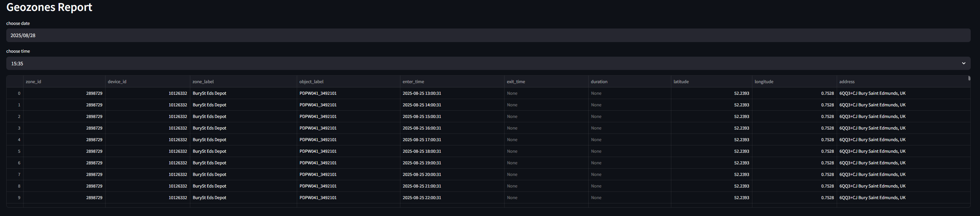
Task: Select enter_time cell 2025-08-25 21:00:31
Action: pyautogui.click(x=422, y=186)
